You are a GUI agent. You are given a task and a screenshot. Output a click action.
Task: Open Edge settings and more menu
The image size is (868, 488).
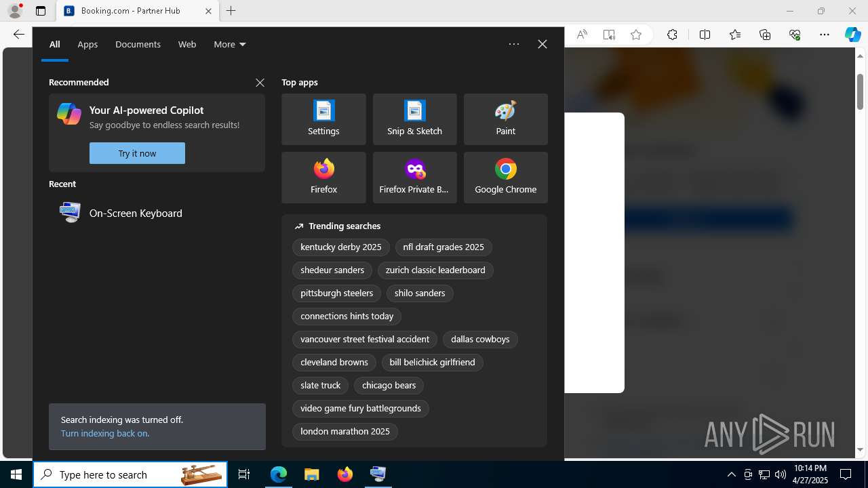825,35
